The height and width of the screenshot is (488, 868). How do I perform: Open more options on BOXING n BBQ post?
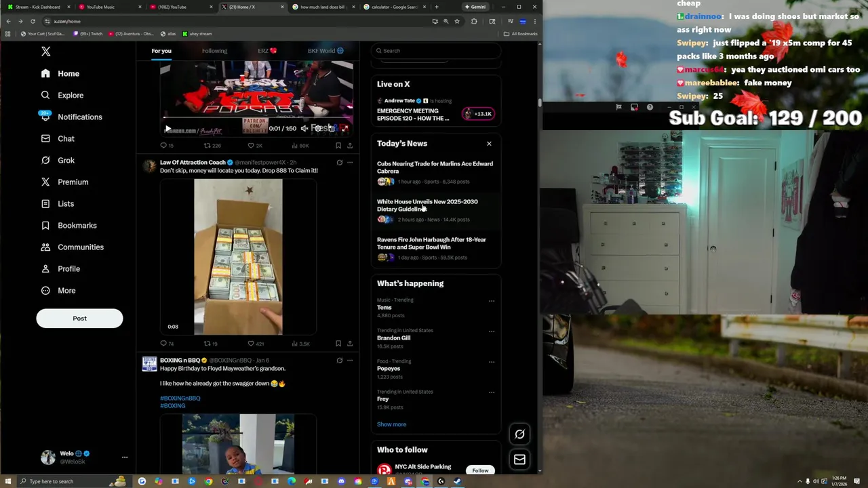tap(350, 361)
